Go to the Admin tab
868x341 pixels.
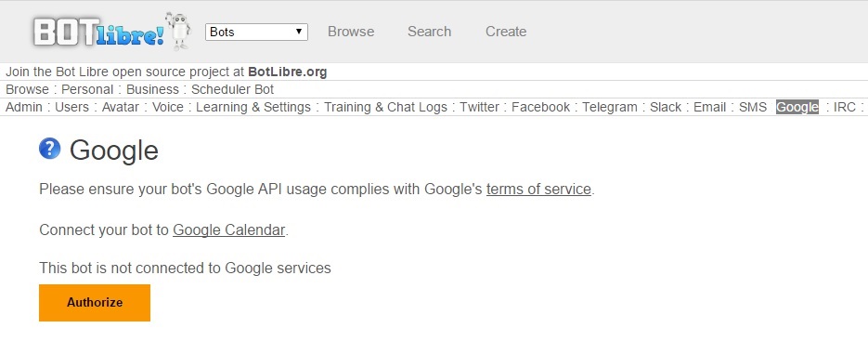point(24,107)
